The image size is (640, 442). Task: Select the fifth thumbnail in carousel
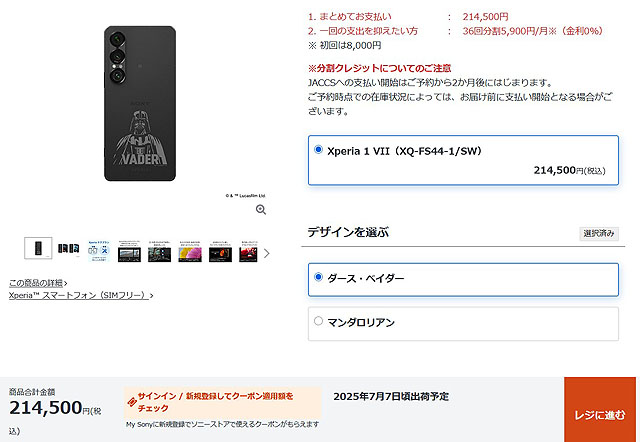point(160,251)
